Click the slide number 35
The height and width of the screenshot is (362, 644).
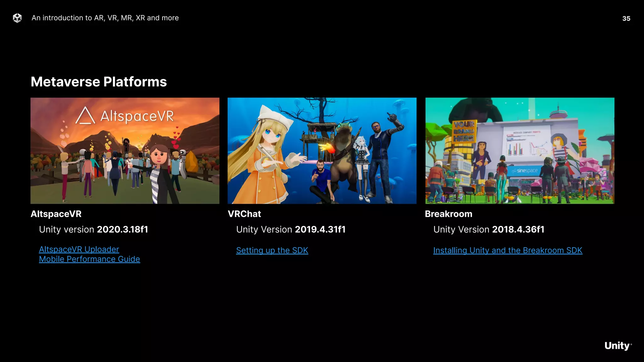click(x=626, y=19)
